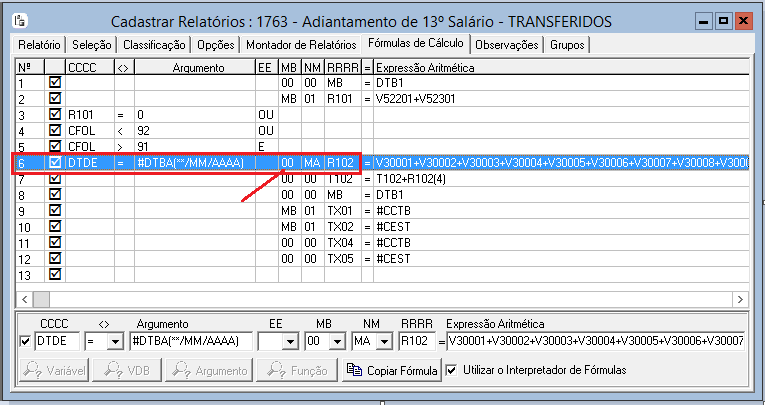Screen dimensions: 765x405
Task: Uncheck the checkbox beside the CCCC field
Action: 25,342
